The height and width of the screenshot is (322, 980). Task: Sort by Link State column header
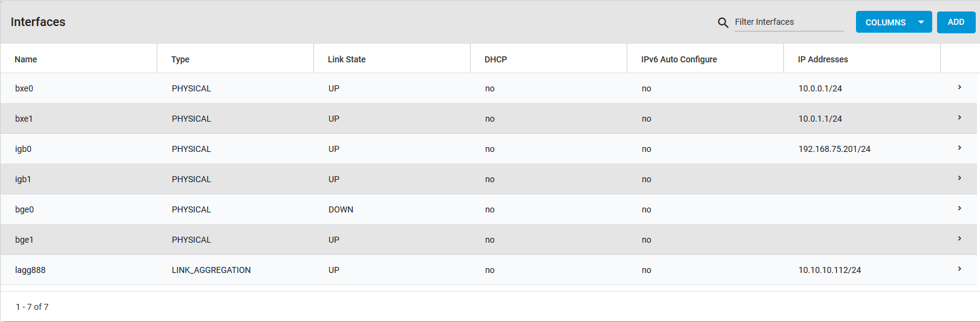click(x=347, y=59)
